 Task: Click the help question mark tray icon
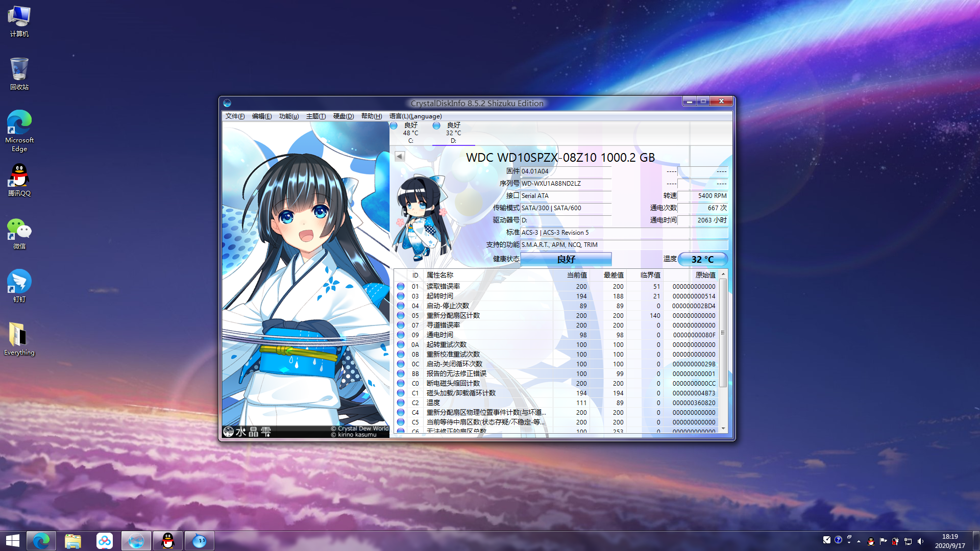(x=838, y=540)
